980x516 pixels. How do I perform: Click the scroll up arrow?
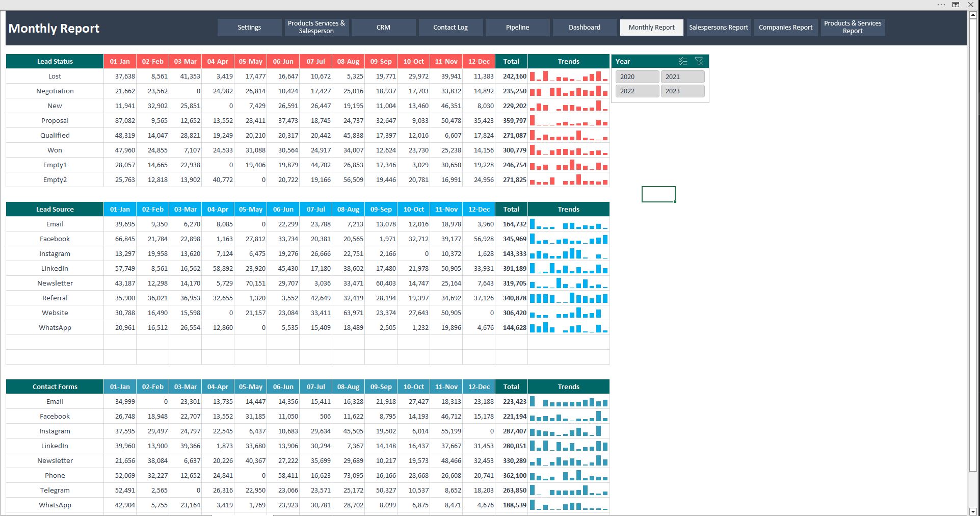[x=972, y=15]
